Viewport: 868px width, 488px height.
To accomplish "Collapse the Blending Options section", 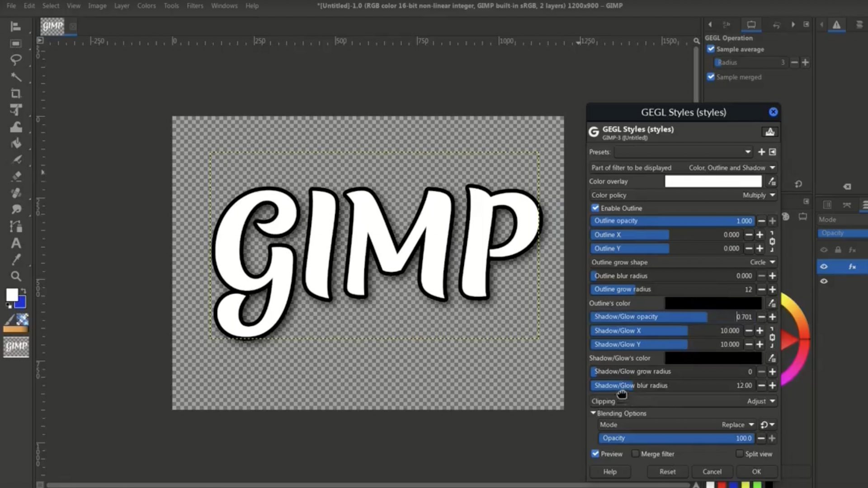I will coord(593,413).
